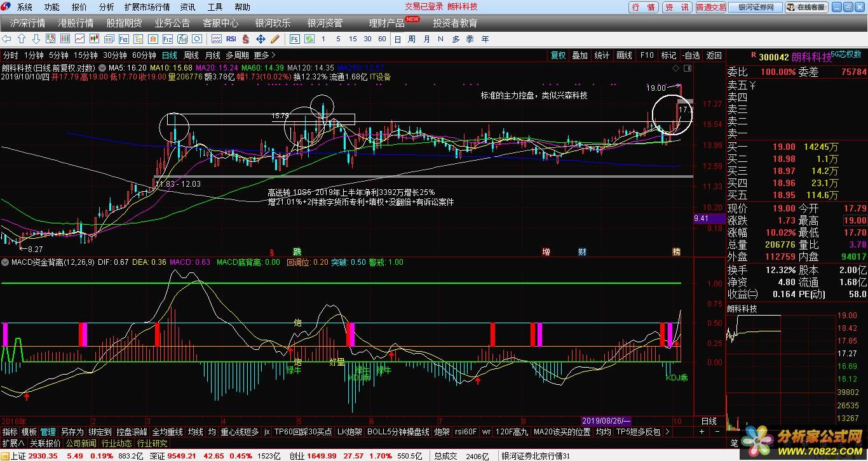Select the 季 quarterly period toolbar button
Viewport: 868px width, 461px height.
[470, 39]
